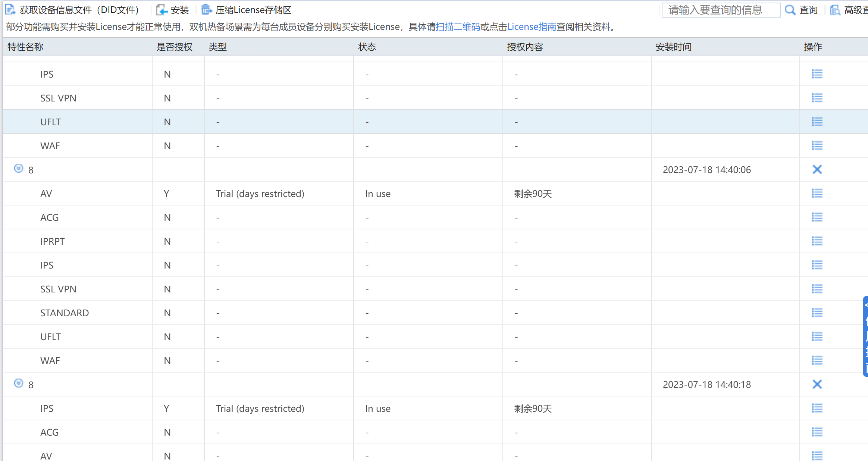
Task: Open the License指南 guide link
Action: (x=532, y=27)
